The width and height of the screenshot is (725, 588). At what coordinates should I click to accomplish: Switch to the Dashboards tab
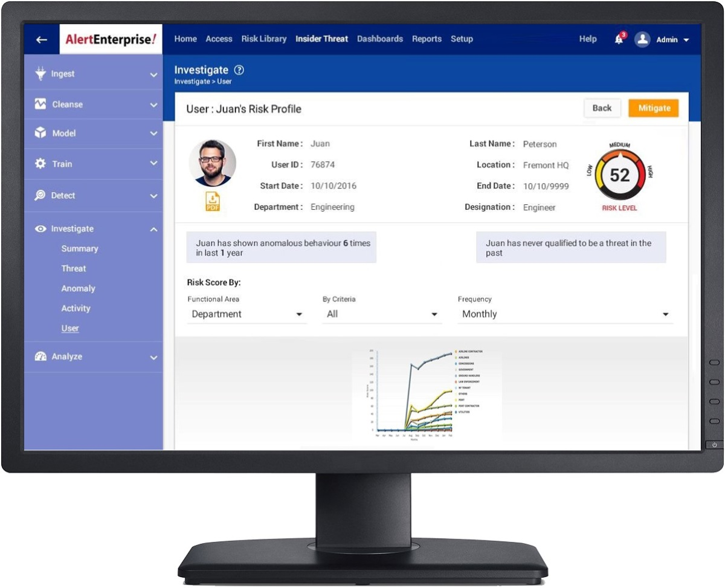[x=380, y=39]
